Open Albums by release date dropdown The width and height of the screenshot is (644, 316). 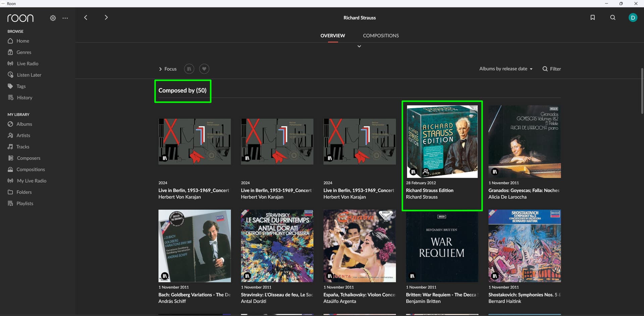505,69
